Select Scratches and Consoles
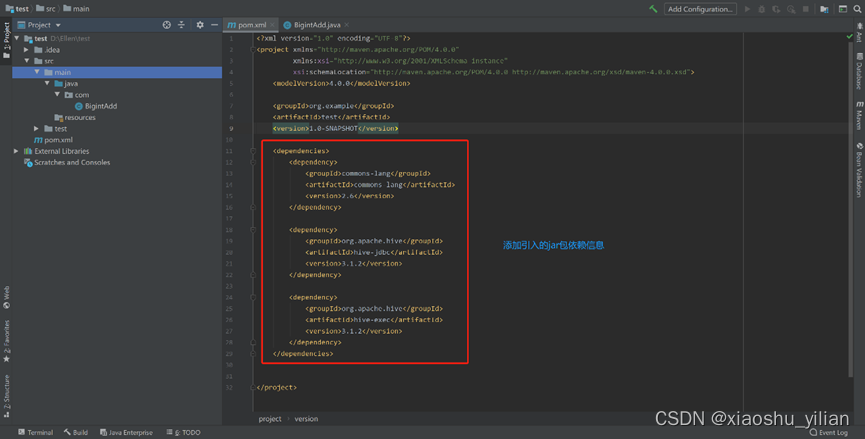 click(x=67, y=163)
